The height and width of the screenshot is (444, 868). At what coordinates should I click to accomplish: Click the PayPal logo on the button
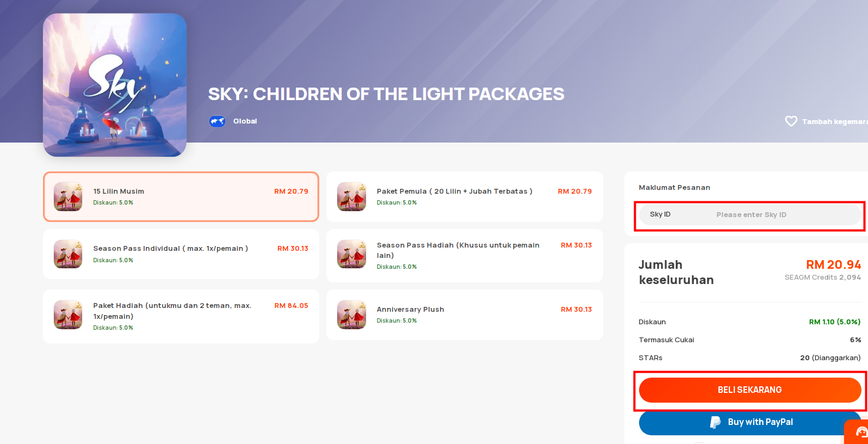tap(715, 422)
